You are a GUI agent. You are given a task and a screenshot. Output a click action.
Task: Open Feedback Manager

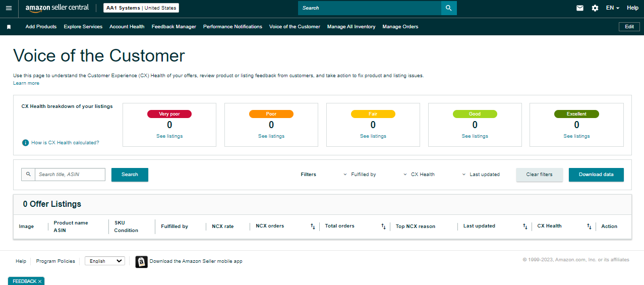(173, 27)
